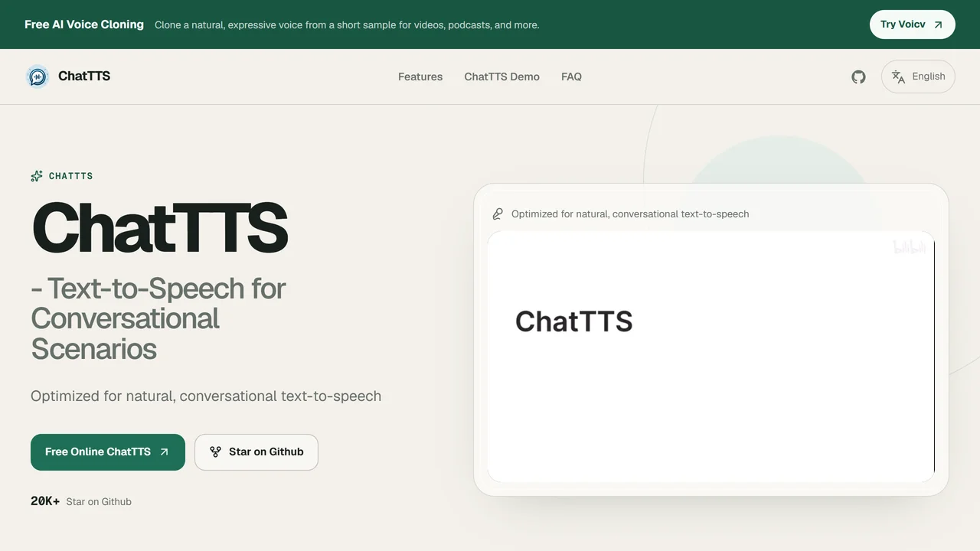
Task: Click the 20K+ star count text
Action: [x=45, y=501]
